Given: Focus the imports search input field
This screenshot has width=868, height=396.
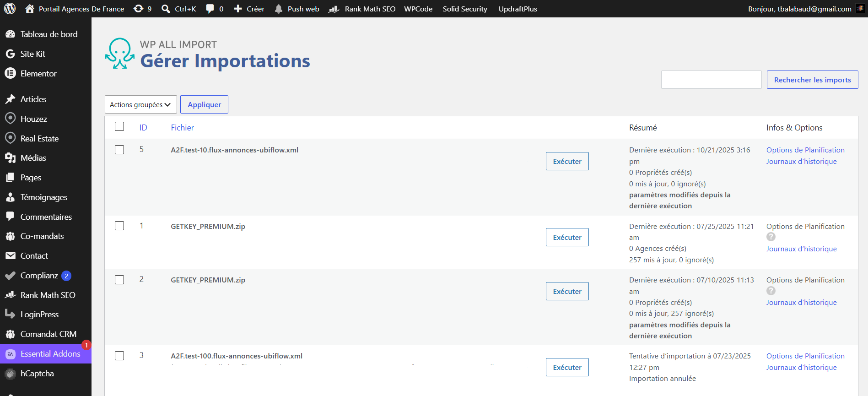Looking at the screenshot, I should tap(711, 80).
